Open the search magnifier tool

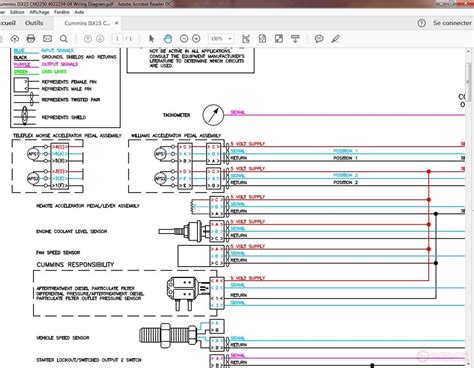[64, 39]
